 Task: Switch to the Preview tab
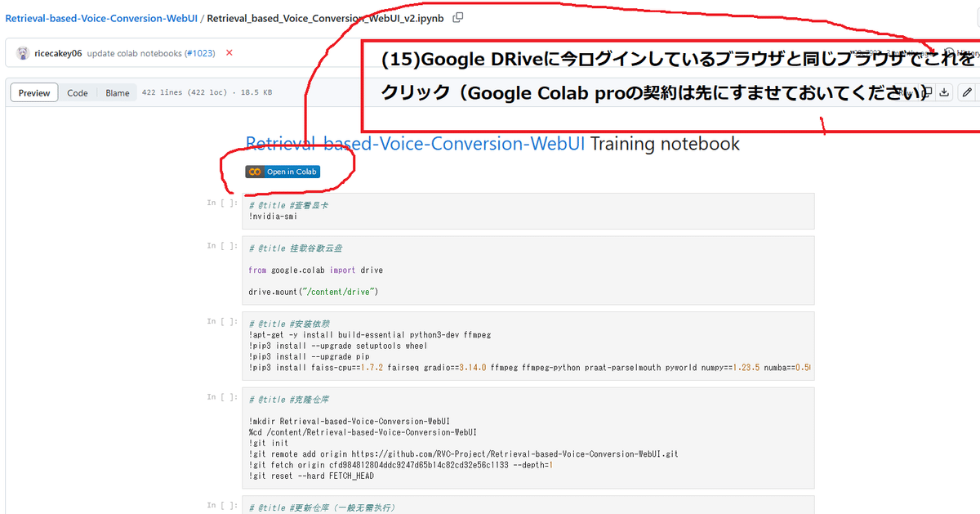(x=34, y=93)
